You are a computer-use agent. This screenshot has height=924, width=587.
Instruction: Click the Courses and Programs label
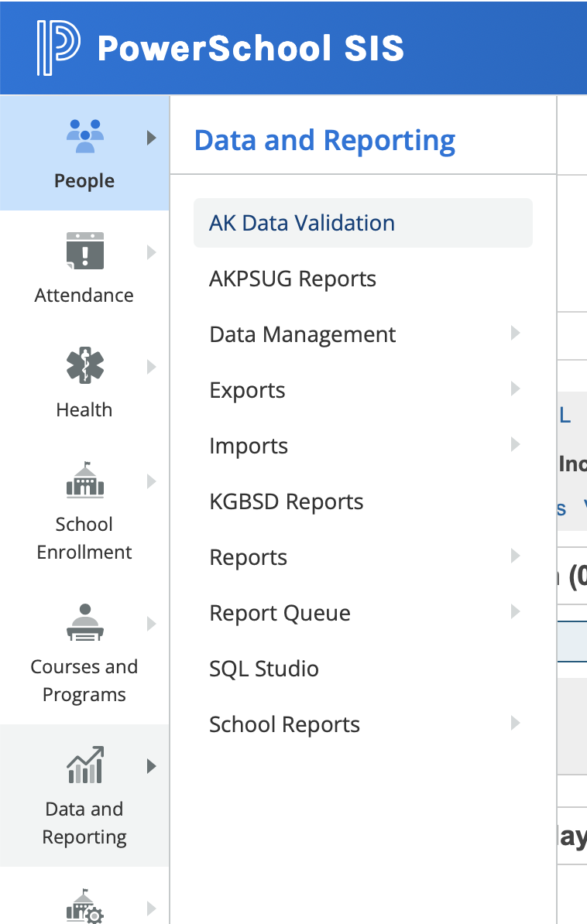(84, 681)
